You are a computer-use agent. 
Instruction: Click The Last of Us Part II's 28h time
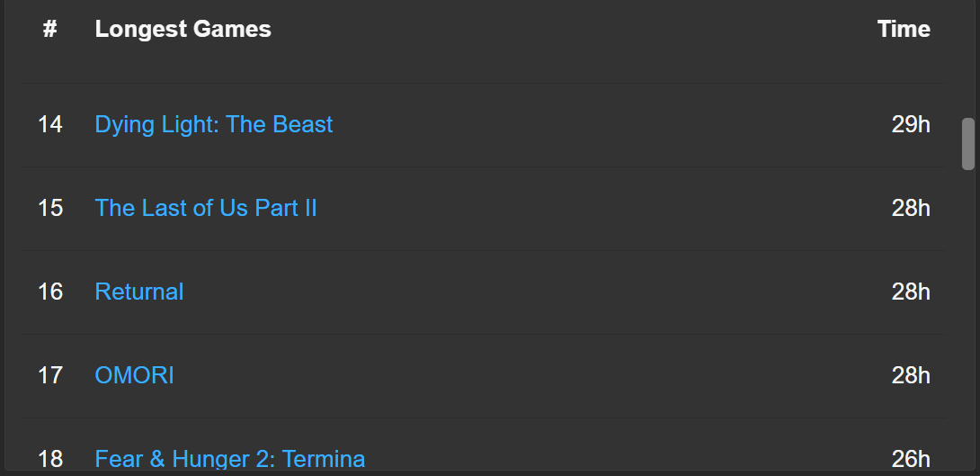tap(910, 208)
